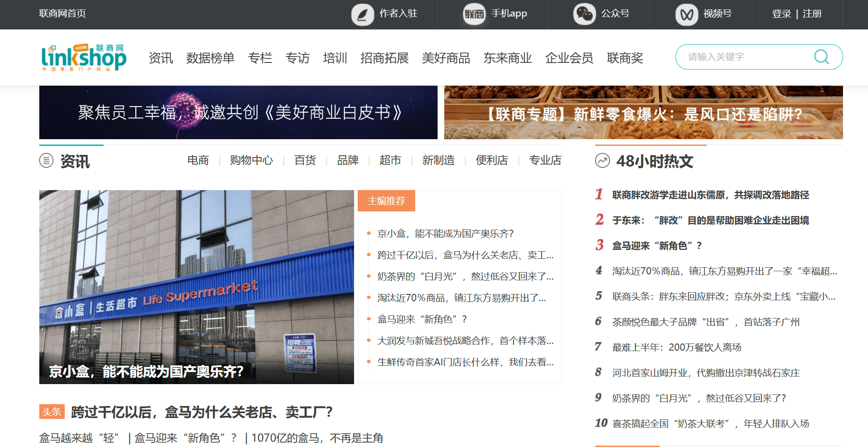
Task: Open the 新鲜零食爆火 topic banner
Action: [x=643, y=112]
